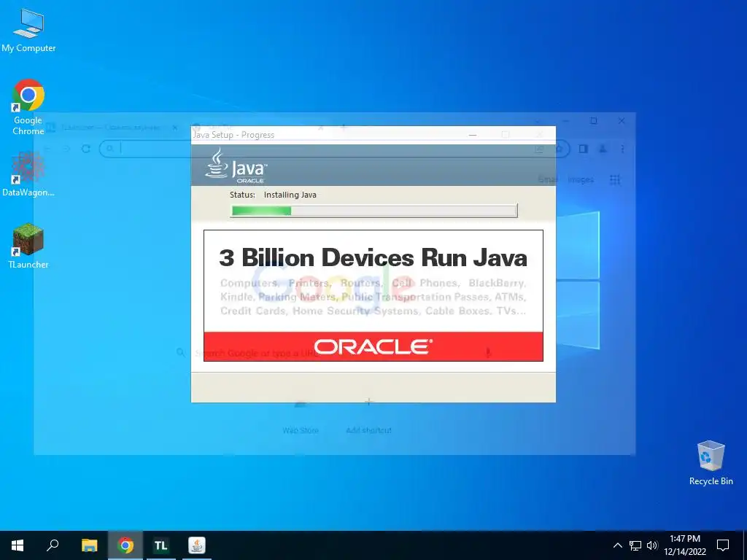
Task: Open Chrome's three-dot menu
Action: click(622, 149)
